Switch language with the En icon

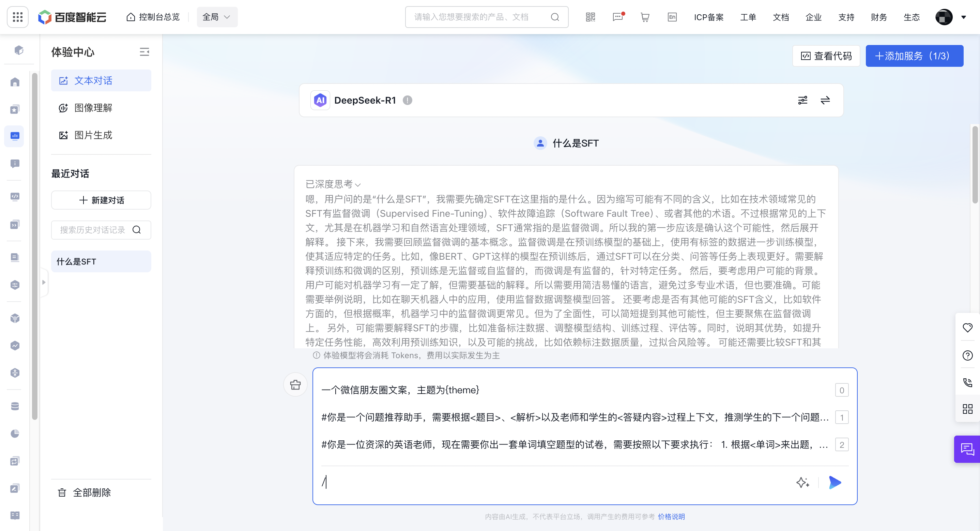672,17
